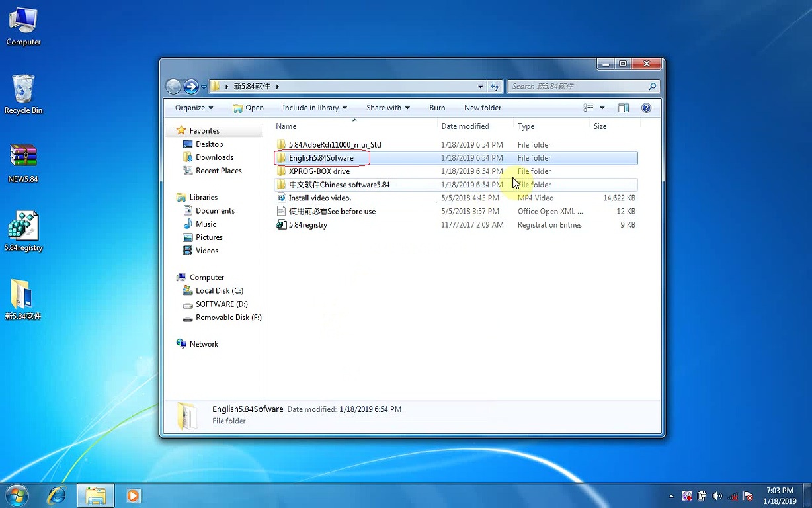Click the power plug tray icon
The height and width of the screenshot is (508, 812).
[x=702, y=496]
